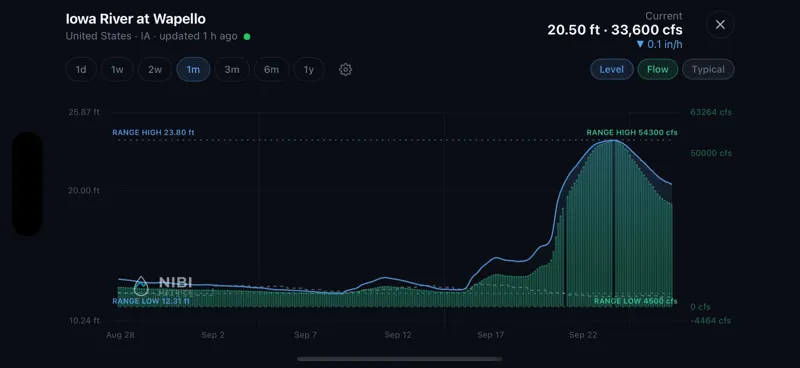Click the '-4464 cfs' axis label
Image resolution: width=800 pixels, height=368 pixels.
(x=710, y=321)
